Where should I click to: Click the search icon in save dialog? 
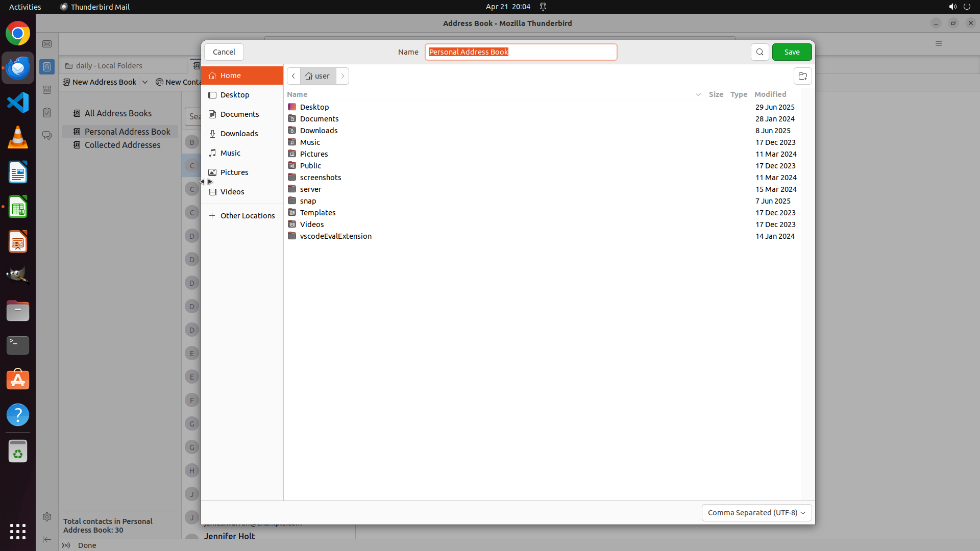pyautogui.click(x=759, y=52)
